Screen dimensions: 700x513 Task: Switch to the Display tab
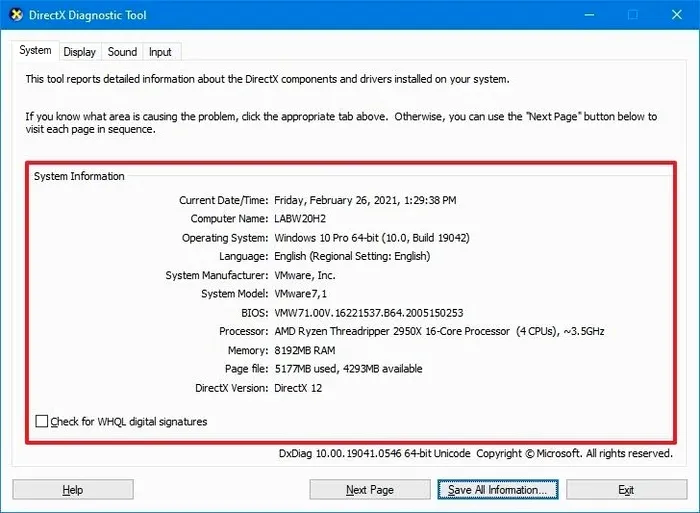tap(80, 52)
